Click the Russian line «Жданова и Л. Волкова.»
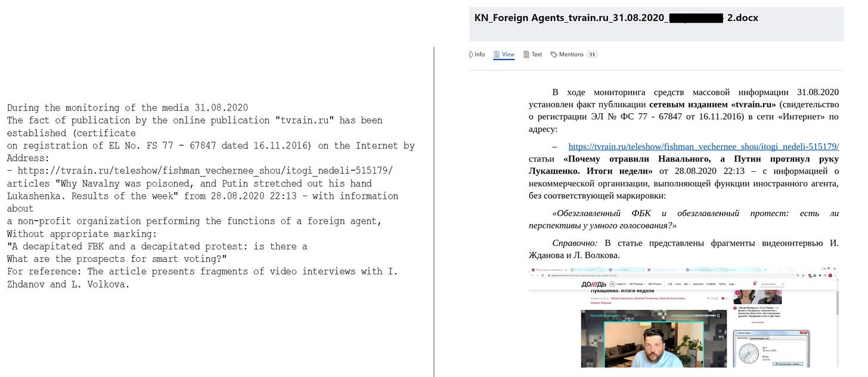Image resolution: width=868 pixels, height=377 pixels. 574,255
